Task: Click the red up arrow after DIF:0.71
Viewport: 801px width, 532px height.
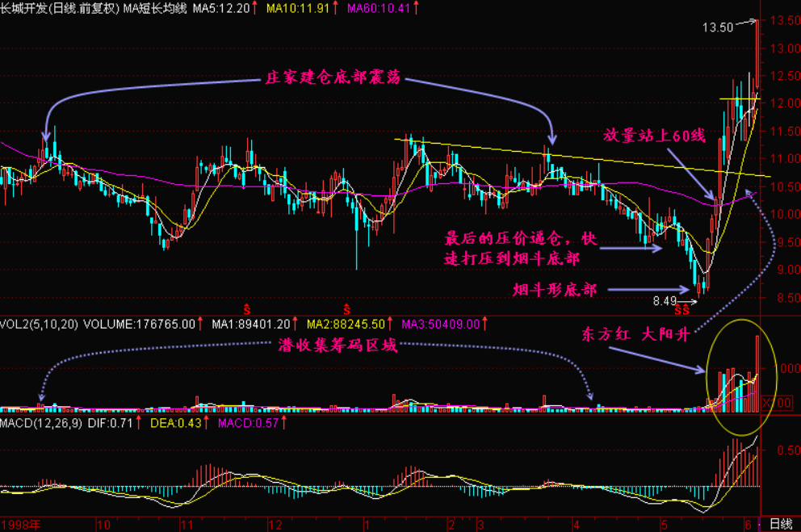Action: click(141, 422)
